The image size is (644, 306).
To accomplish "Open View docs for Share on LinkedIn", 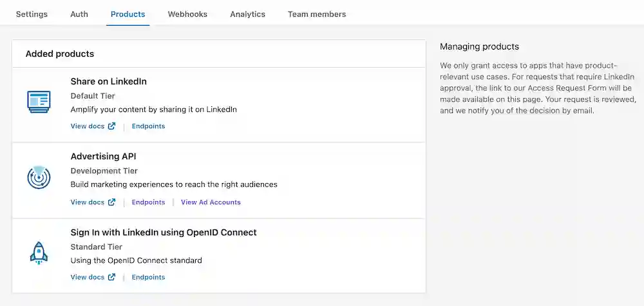I will [88, 126].
